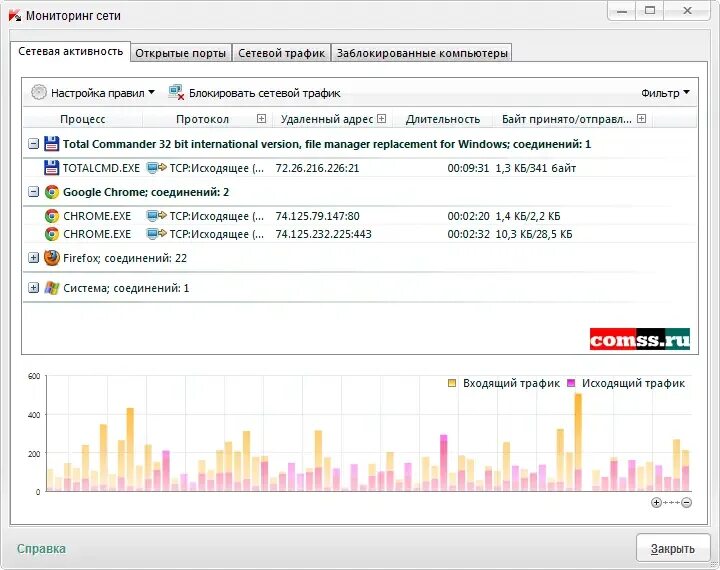This screenshot has width=720, height=570.
Task: Click the Kaspersky logo icon in title bar
Action: (x=15, y=16)
